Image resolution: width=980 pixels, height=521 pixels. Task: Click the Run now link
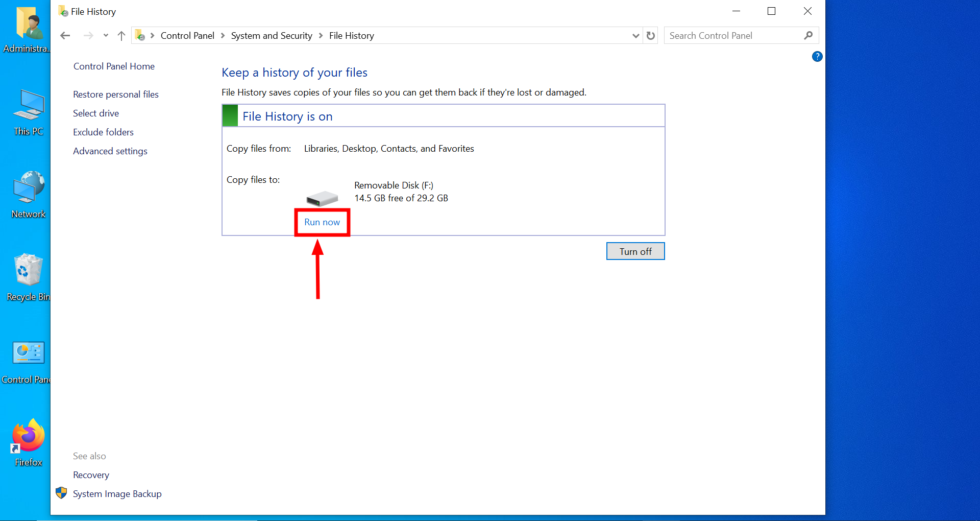pos(322,222)
